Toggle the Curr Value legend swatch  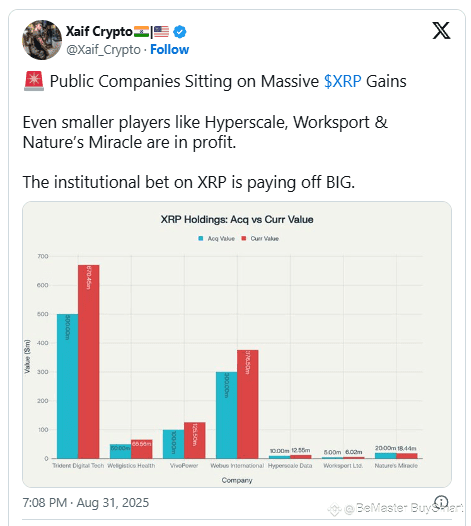[x=244, y=239]
